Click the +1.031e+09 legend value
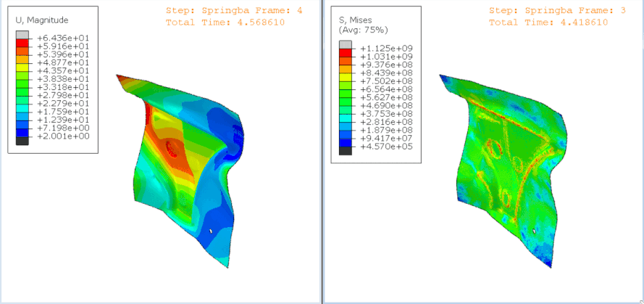 click(x=386, y=57)
